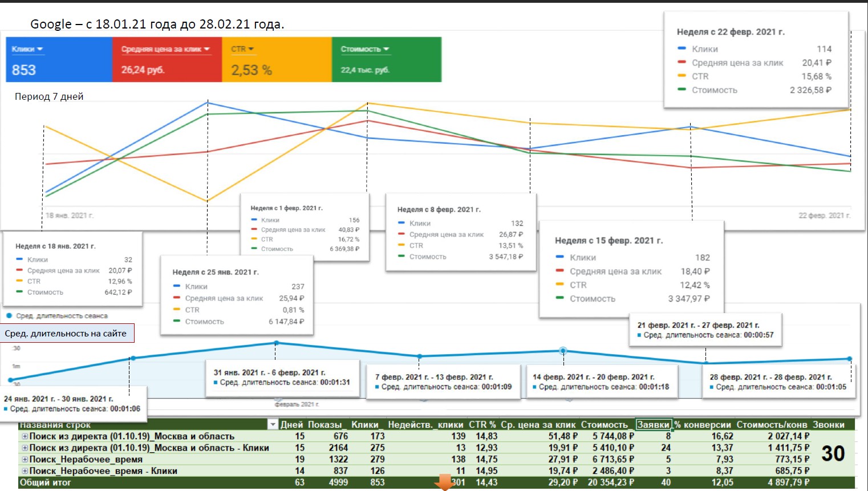Image resolution: width=868 pixels, height=491 pixels.
Task: Click Показы cell 2164
Action: tap(338, 448)
